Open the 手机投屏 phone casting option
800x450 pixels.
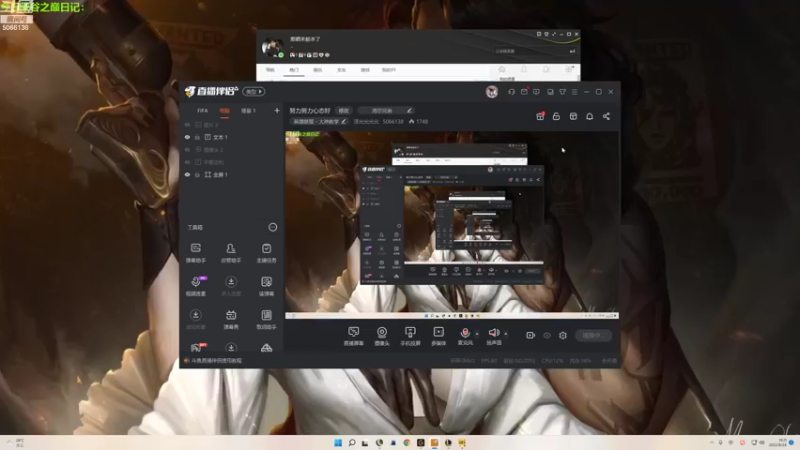[410, 336]
